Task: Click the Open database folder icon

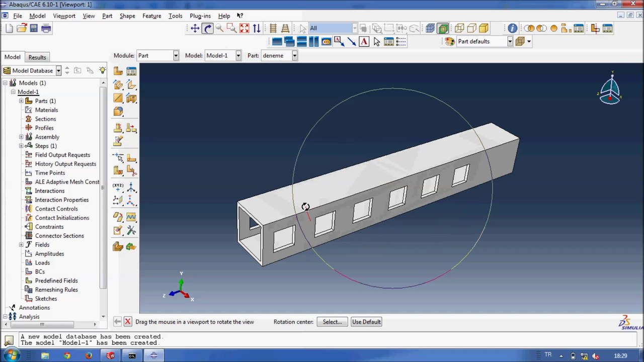Action: 22,28
